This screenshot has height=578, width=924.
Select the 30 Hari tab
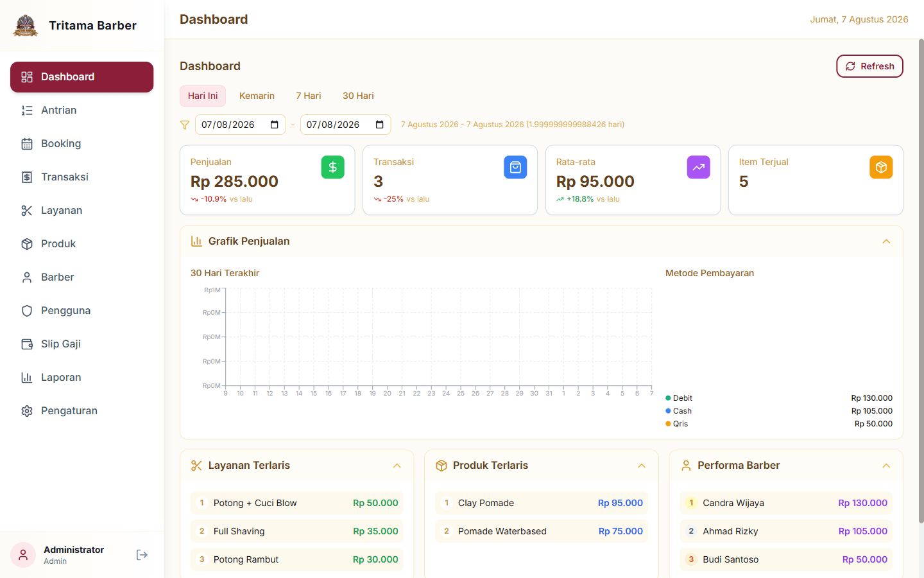358,96
